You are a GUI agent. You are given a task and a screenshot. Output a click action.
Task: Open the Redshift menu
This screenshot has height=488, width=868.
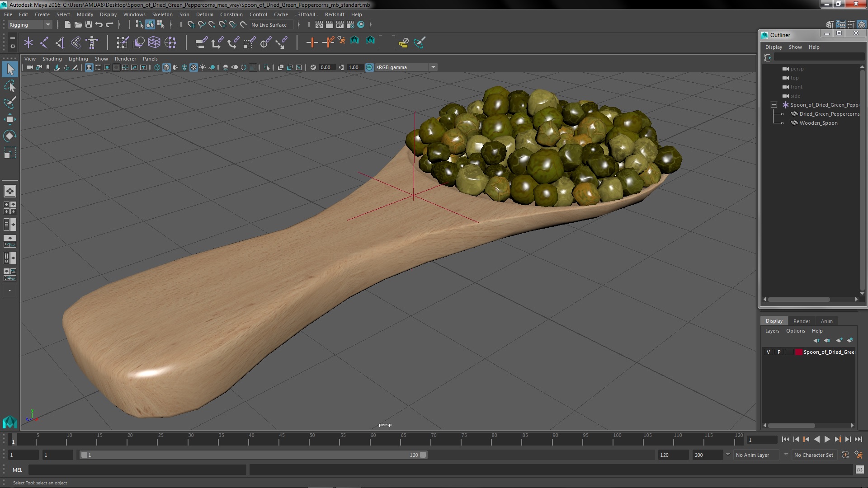(335, 14)
